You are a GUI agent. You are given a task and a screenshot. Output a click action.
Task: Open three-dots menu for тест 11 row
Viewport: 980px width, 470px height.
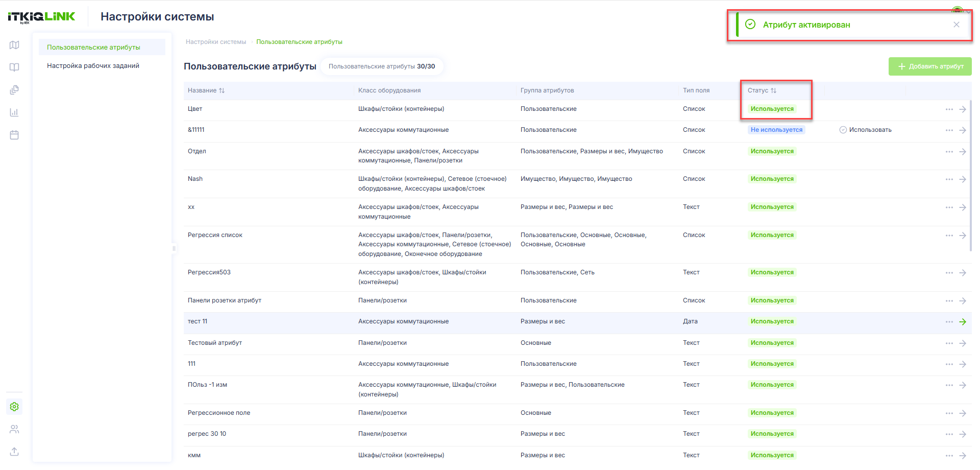(x=949, y=322)
